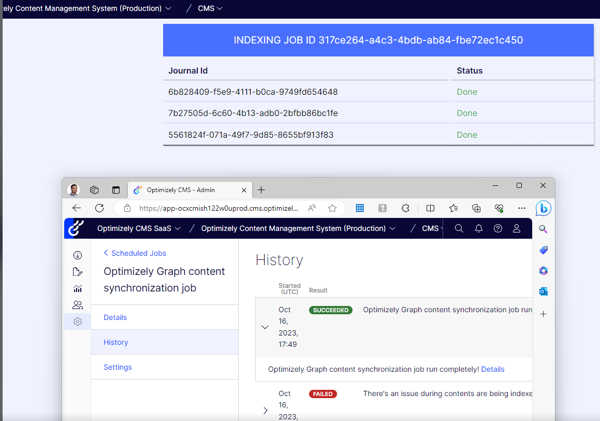Image resolution: width=600 pixels, height=421 pixels.
Task: Click the browser address bar
Action: tap(218, 208)
